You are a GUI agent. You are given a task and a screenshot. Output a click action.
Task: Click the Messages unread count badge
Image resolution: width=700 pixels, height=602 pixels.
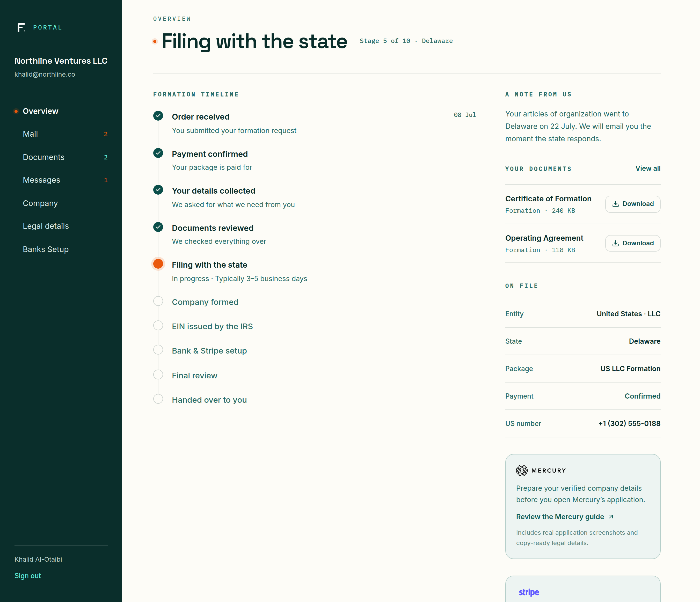pyautogui.click(x=106, y=180)
